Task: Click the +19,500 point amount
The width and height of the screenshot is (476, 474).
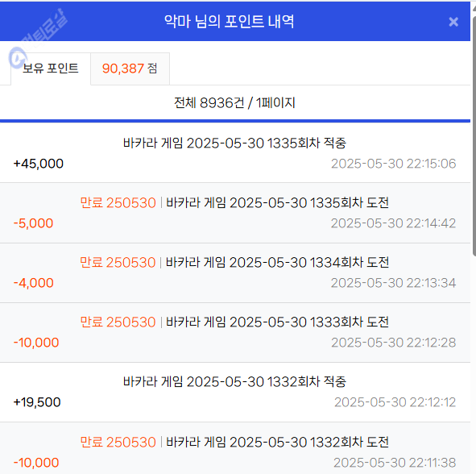Action: click(x=37, y=402)
